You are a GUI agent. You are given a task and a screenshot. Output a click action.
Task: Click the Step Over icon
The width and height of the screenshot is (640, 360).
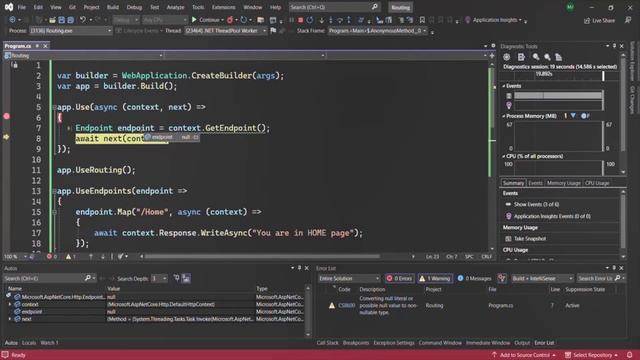tap(340, 20)
